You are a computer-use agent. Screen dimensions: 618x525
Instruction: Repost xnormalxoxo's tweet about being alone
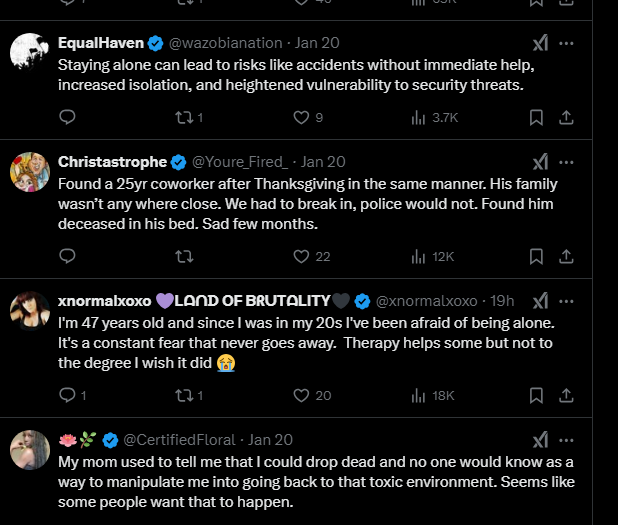tap(183, 396)
